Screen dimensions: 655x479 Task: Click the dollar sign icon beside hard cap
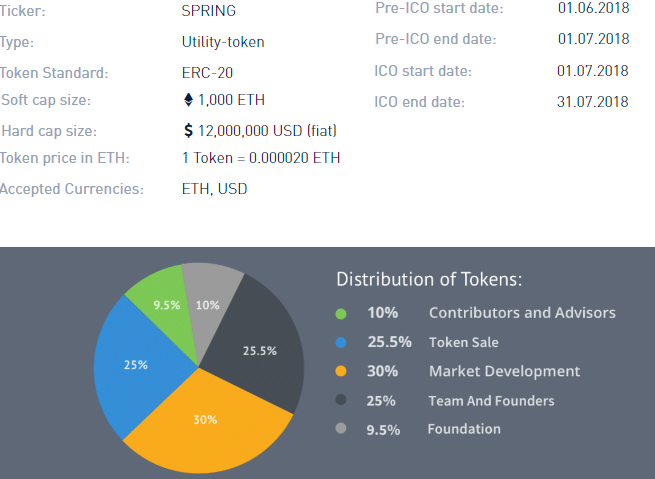[188, 130]
